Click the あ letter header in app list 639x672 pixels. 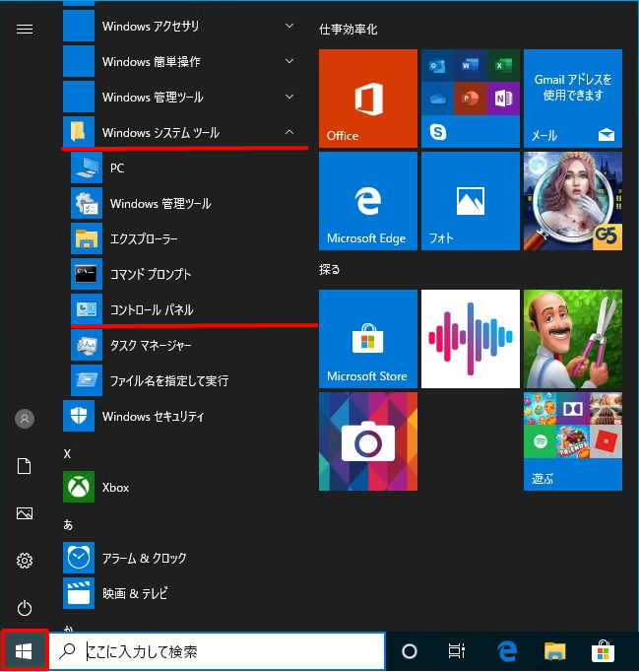[68, 524]
